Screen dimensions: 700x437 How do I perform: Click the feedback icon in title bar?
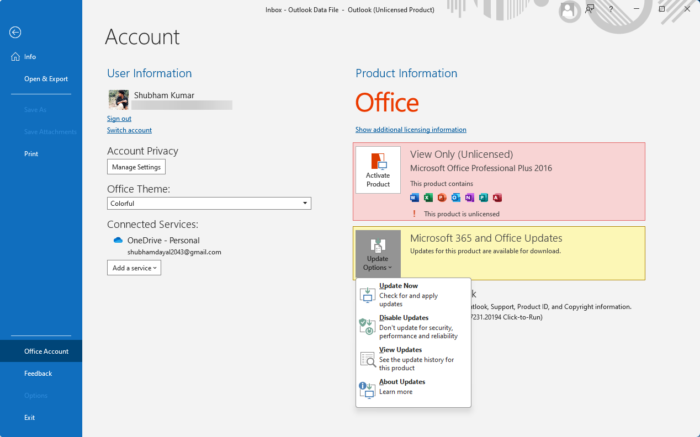click(x=590, y=8)
